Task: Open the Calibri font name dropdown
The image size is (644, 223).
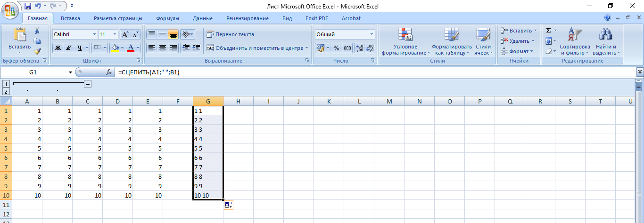Action: [x=93, y=34]
